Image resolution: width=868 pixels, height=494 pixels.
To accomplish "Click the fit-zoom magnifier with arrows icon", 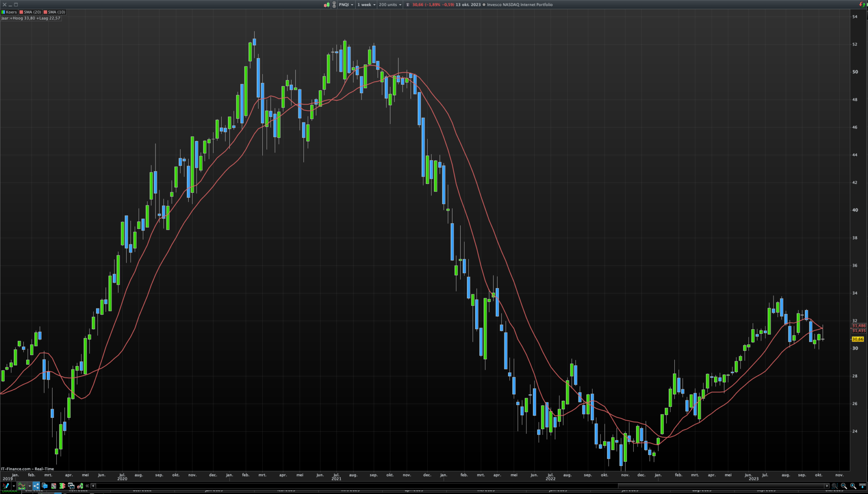I will 835,486.
